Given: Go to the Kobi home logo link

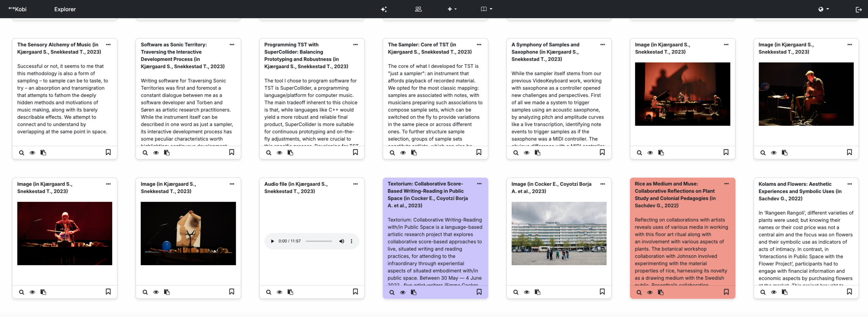Looking at the screenshot, I should point(17,9).
